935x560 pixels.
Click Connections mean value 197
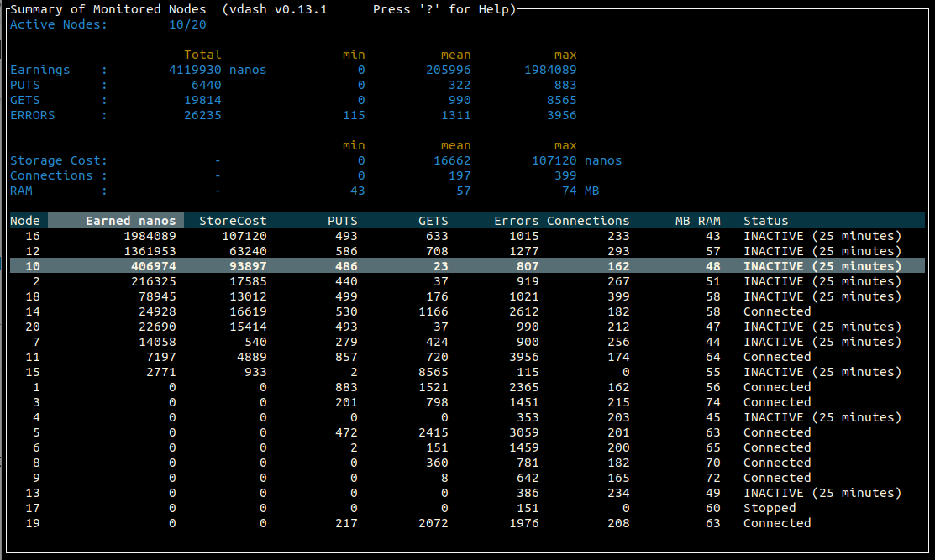pos(460,175)
